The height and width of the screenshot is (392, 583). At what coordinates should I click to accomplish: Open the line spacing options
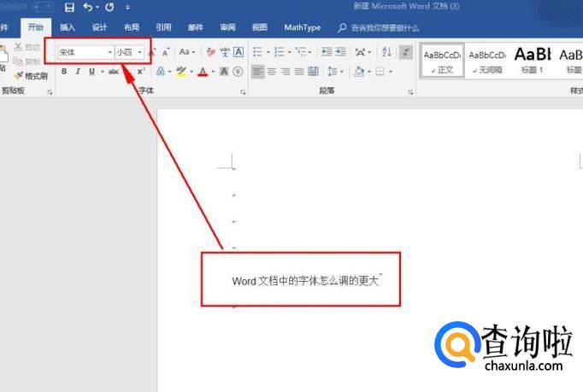pyautogui.click(x=333, y=71)
